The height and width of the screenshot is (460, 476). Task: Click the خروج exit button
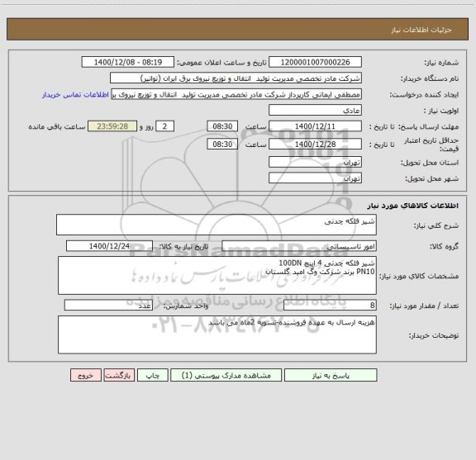tap(86, 375)
